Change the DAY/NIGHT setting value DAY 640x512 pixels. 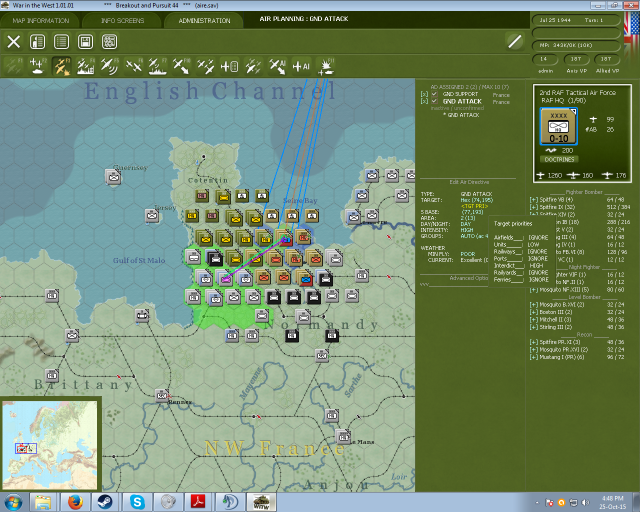466,224
